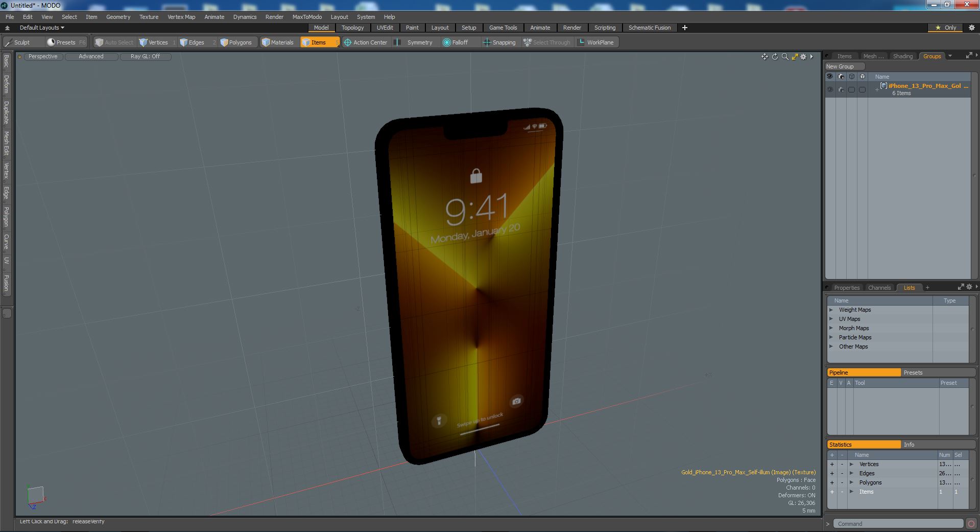Click the viewport move/pan icon
This screenshot has height=532, width=980.
(x=764, y=57)
